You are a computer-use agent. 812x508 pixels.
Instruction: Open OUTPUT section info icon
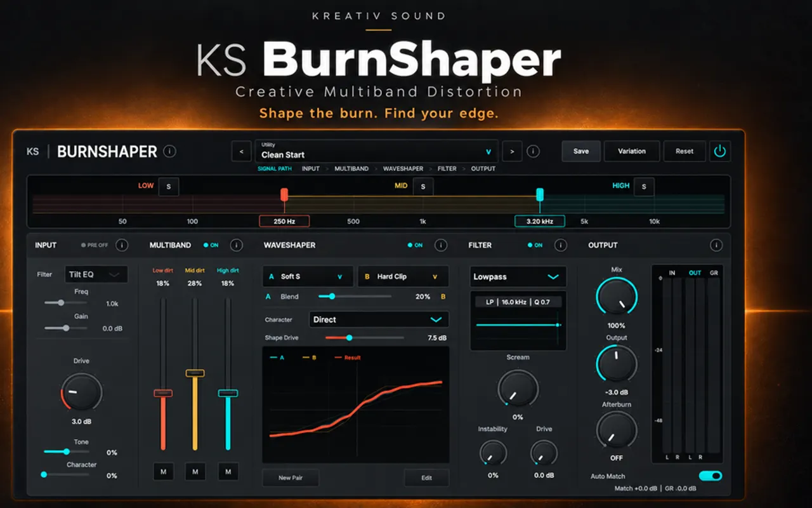pos(716,245)
